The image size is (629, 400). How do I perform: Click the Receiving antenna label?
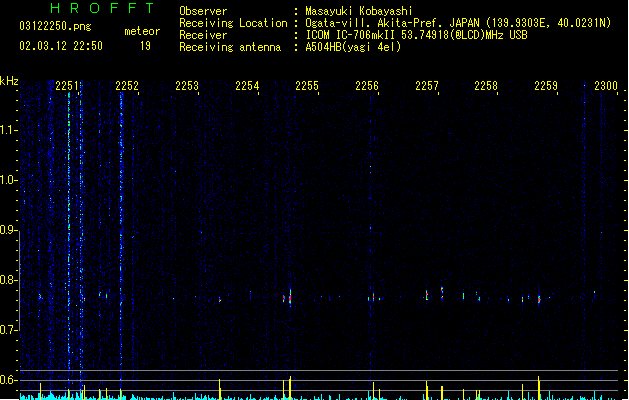click(230, 47)
